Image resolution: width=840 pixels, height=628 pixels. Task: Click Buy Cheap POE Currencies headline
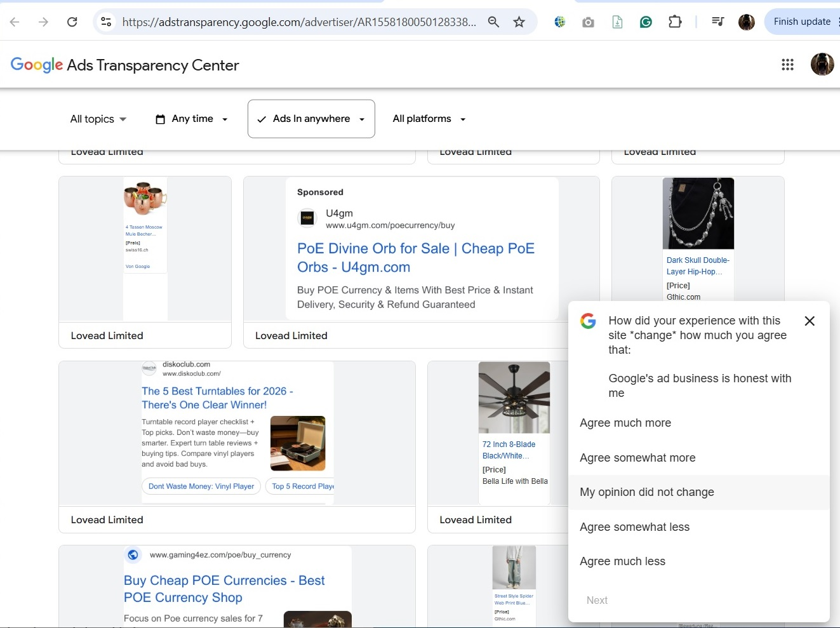(224, 589)
